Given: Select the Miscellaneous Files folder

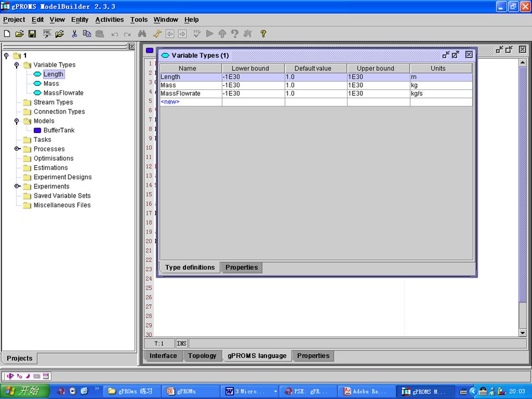Looking at the screenshot, I should [x=62, y=205].
